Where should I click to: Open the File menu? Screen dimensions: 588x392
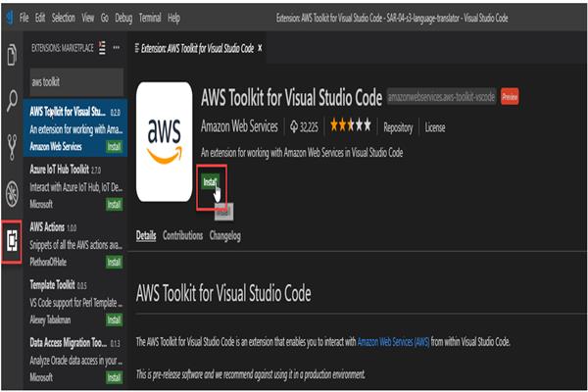click(24, 18)
